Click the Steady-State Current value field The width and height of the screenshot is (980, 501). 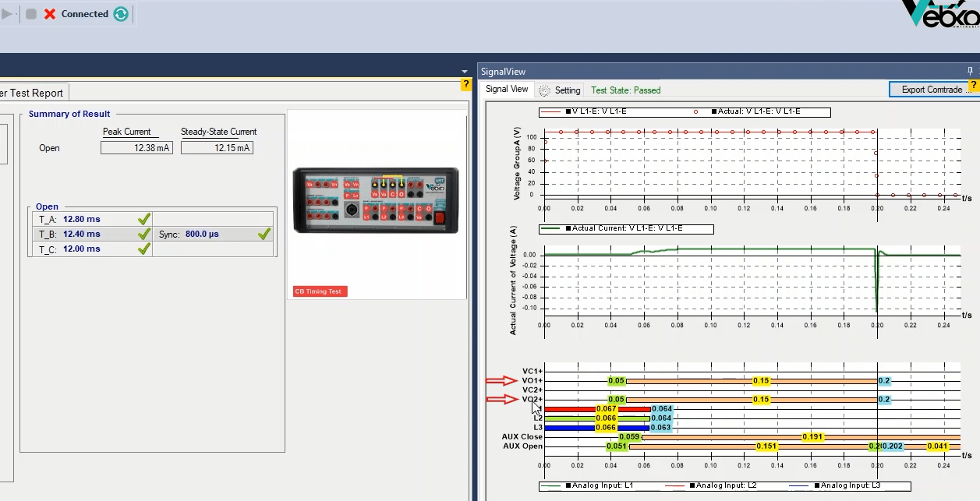pyautogui.click(x=217, y=148)
